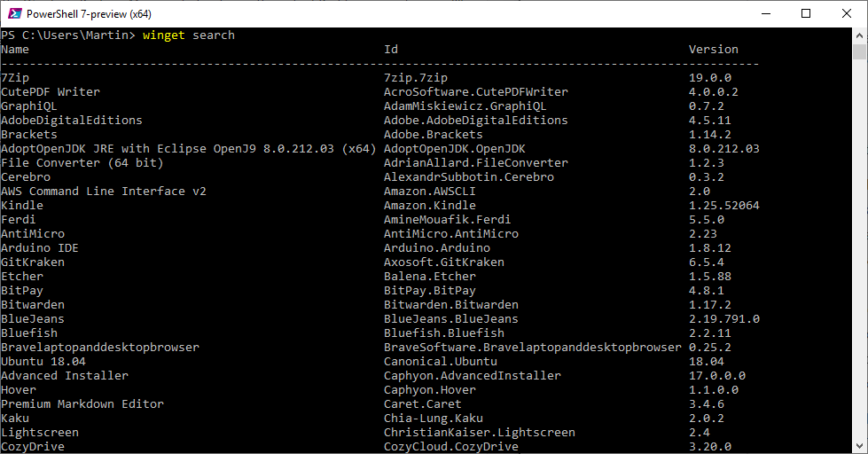Click the Id column header
868x454 pixels.
point(391,50)
